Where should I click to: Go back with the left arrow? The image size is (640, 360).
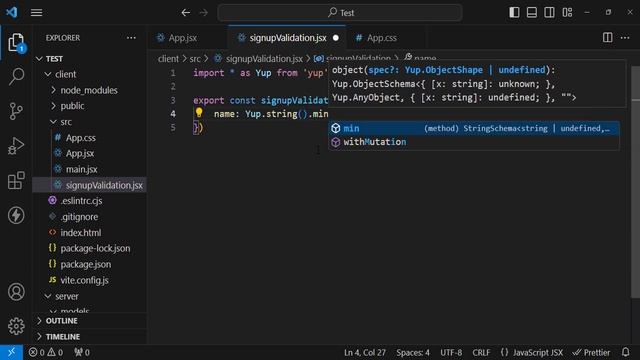(186, 13)
